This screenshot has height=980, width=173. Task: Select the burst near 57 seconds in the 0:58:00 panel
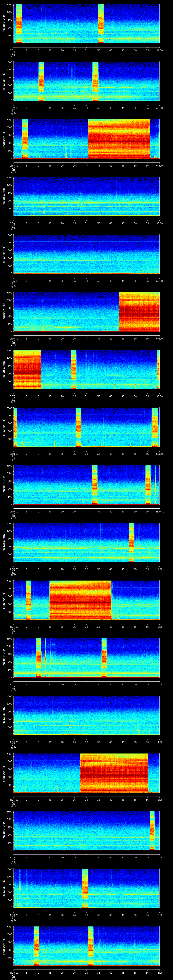154,426
